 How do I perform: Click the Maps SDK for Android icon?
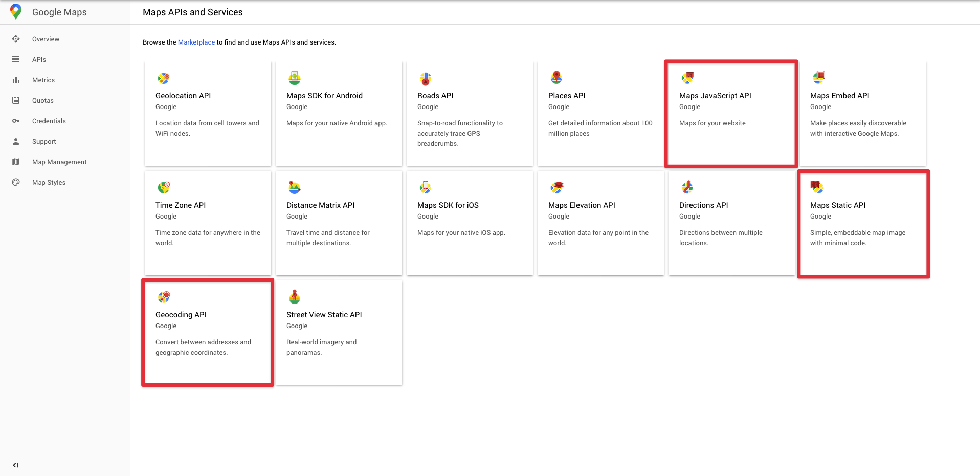pyautogui.click(x=295, y=78)
